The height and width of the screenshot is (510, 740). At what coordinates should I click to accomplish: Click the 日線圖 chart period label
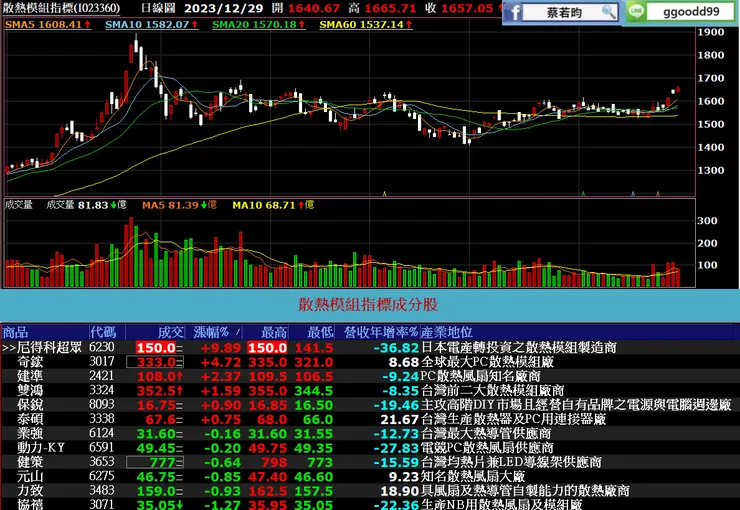click(x=158, y=8)
